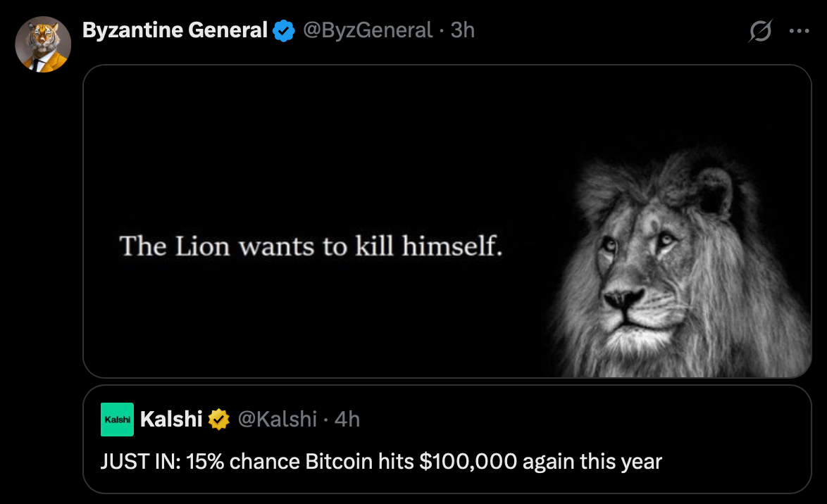827x504 pixels.
Task: Open the three-dot More options menu
Action: click(x=799, y=31)
